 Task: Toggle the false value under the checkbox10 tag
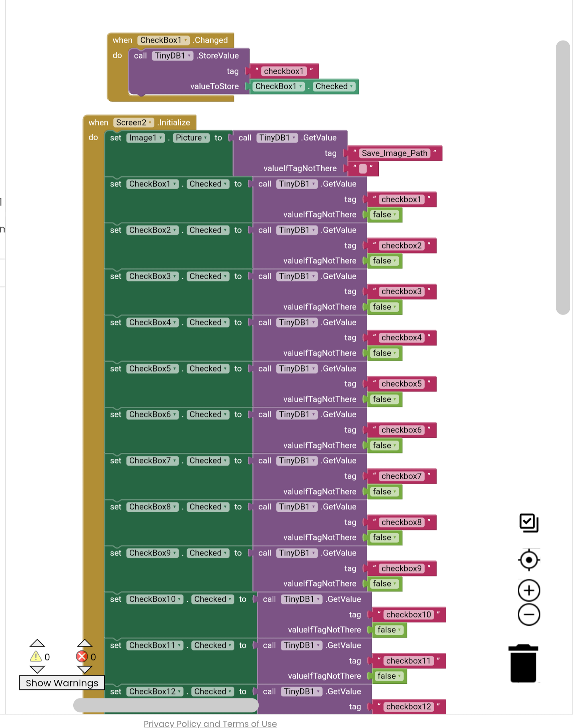pyautogui.click(x=389, y=630)
